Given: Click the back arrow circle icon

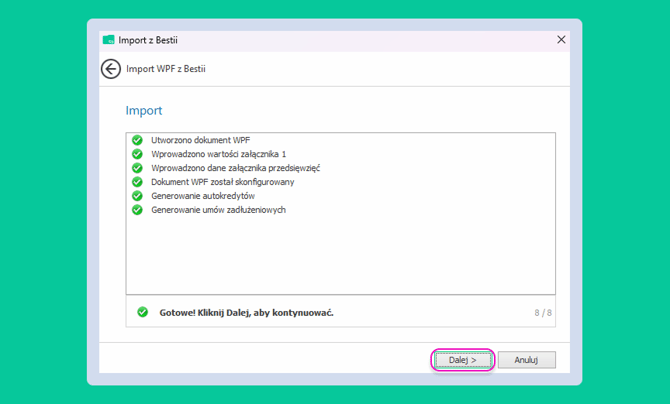Looking at the screenshot, I should click(x=111, y=69).
